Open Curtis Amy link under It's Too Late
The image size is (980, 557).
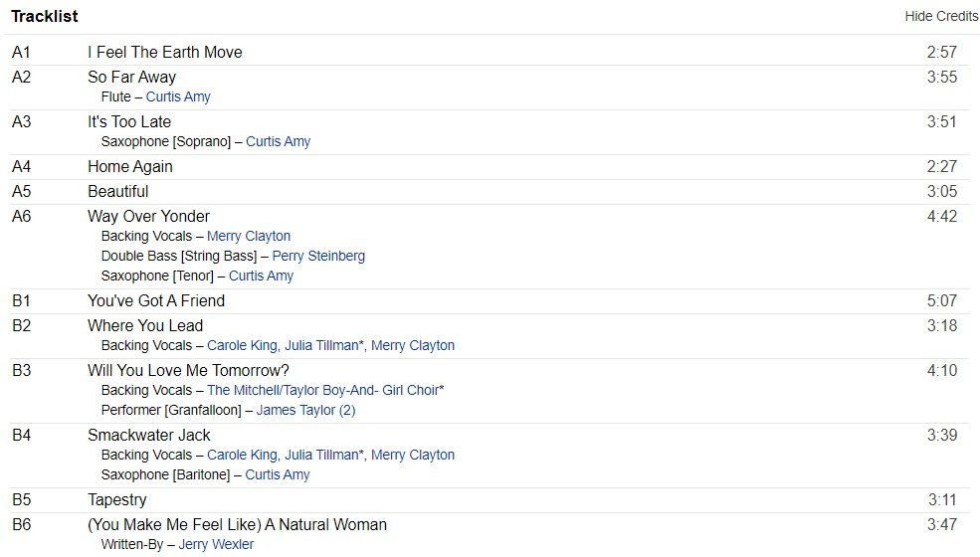tap(278, 141)
